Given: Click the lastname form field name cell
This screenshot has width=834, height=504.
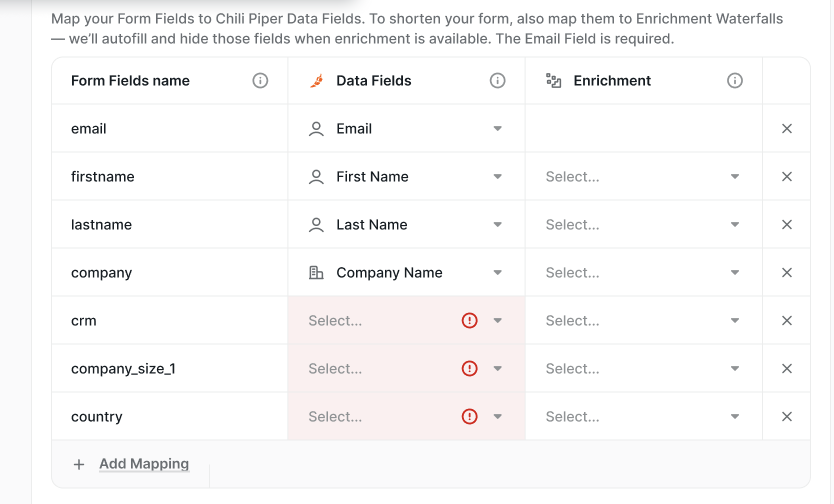Looking at the screenshot, I should tap(170, 224).
